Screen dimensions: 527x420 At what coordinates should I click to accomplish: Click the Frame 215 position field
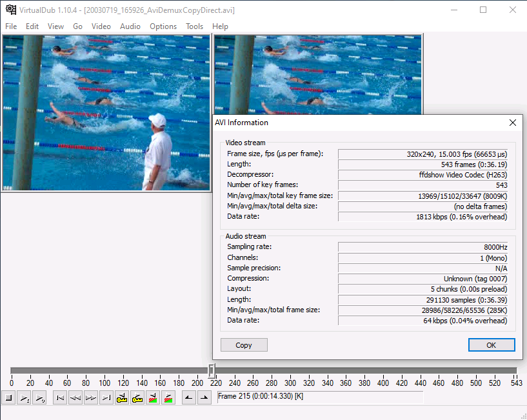point(321,397)
